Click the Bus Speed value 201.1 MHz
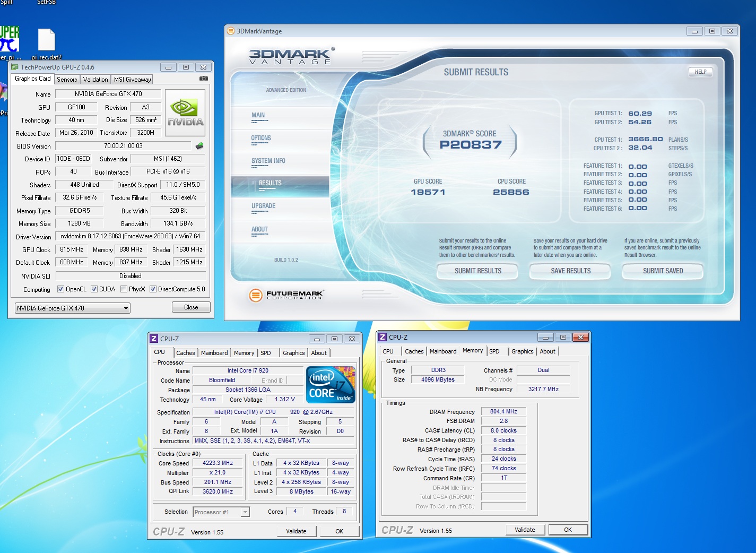Viewport: 756px width, 553px height. click(218, 482)
